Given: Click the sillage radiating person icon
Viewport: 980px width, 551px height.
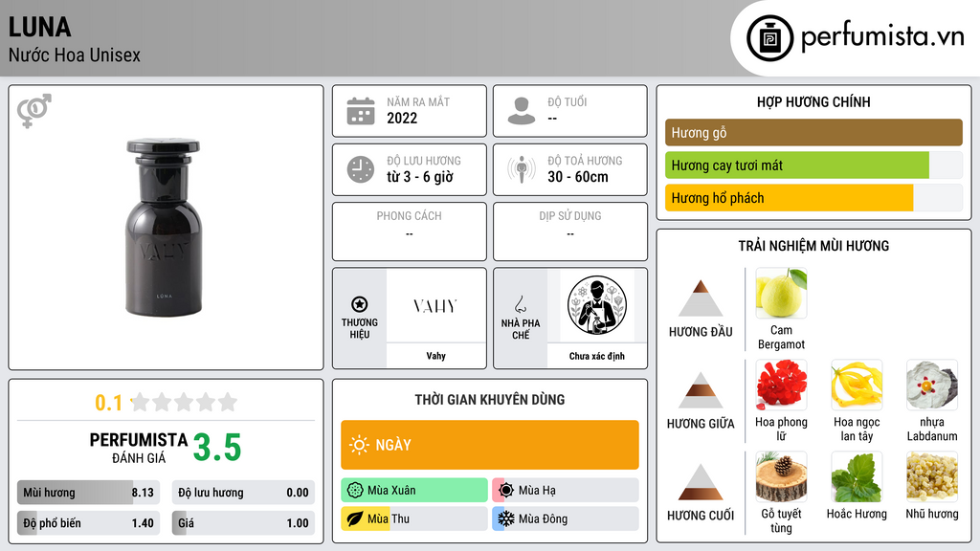Looking at the screenshot, I should (x=522, y=169).
